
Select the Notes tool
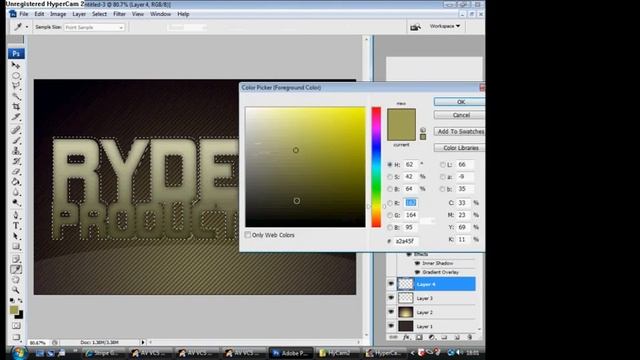click(16, 259)
